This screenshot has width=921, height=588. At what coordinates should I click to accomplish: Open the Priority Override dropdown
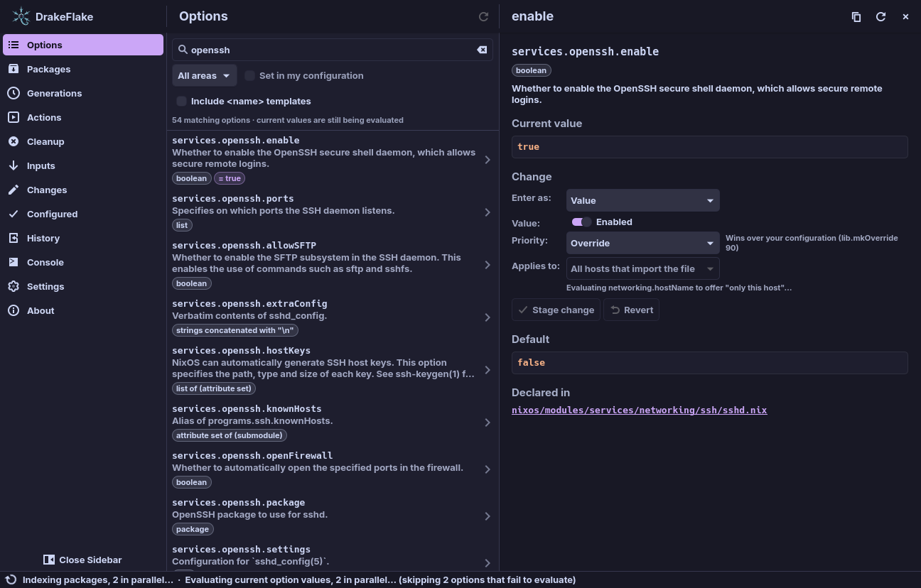click(643, 243)
